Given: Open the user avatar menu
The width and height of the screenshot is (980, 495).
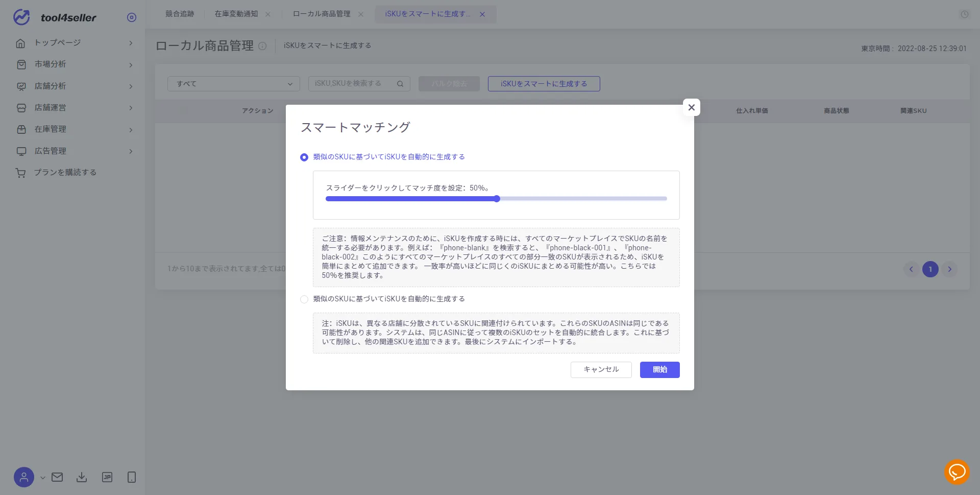Looking at the screenshot, I should (x=23, y=477).
